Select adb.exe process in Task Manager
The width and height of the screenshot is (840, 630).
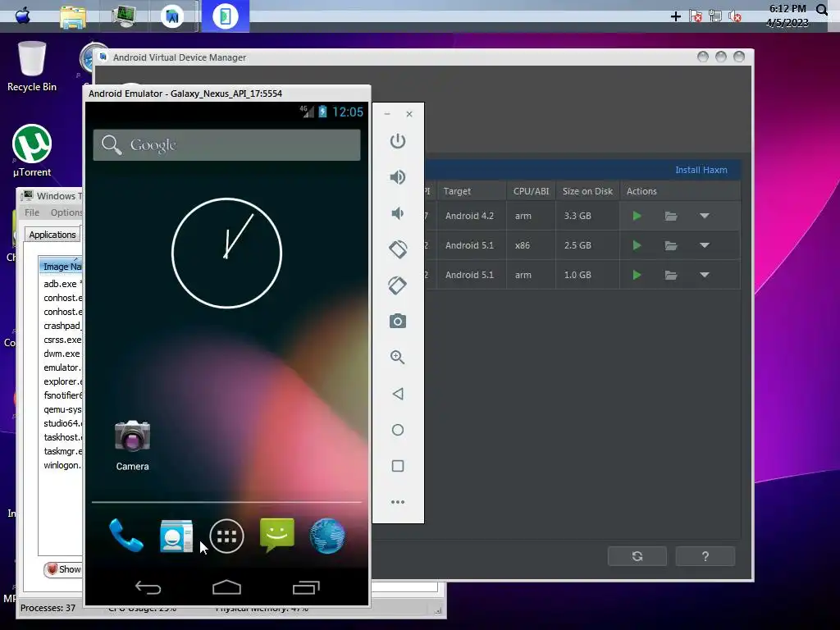click(x=61, y=284)
